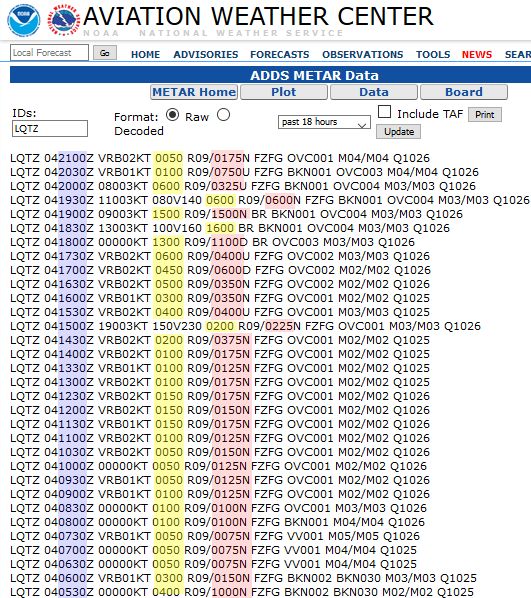
Task: Open the HOME menu item
Action: (x=145, y=55)
